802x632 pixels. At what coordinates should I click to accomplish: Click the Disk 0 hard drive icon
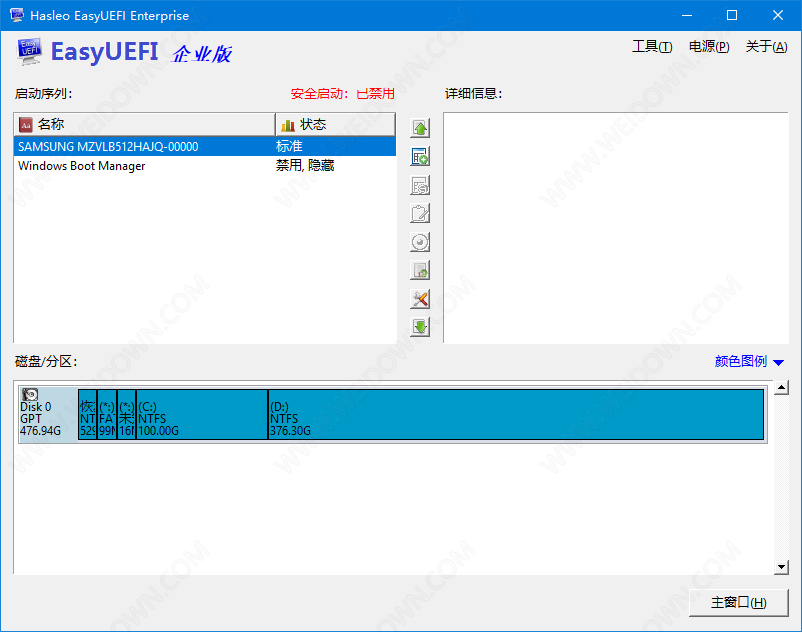point(30,394)
